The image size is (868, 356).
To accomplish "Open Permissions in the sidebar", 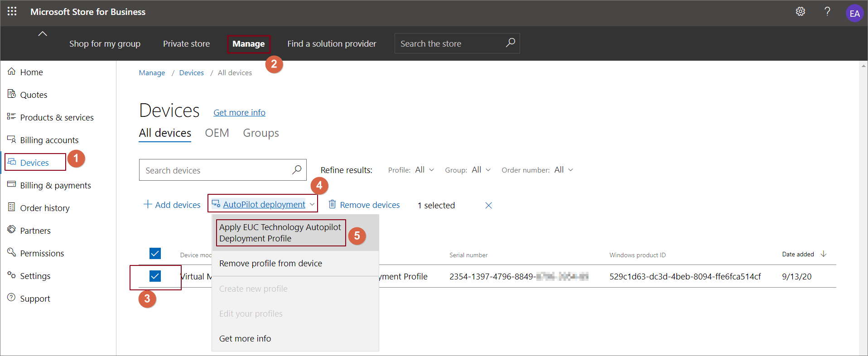I will pyautogui.click(x=42, y=253).
